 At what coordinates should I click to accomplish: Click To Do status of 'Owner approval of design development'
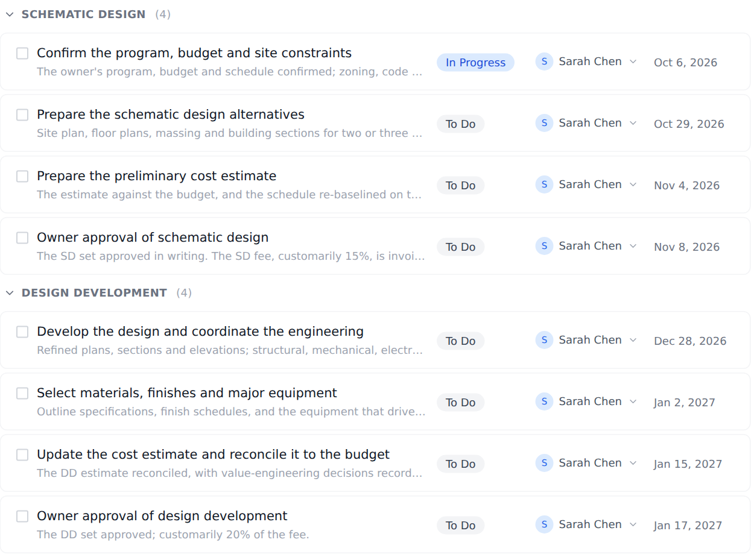point(460,526)
